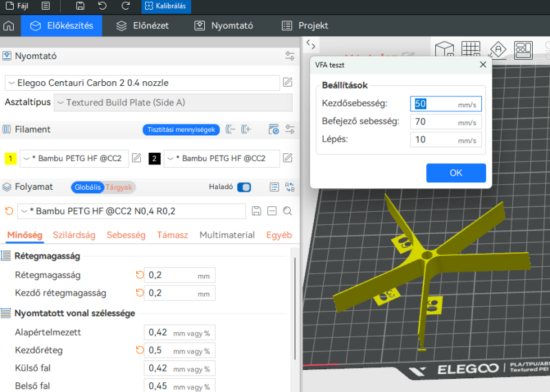The image size is (550, 392).
Task: Click the save project icon in top bar
Action: pyautogui.click(x=80, y=6)
